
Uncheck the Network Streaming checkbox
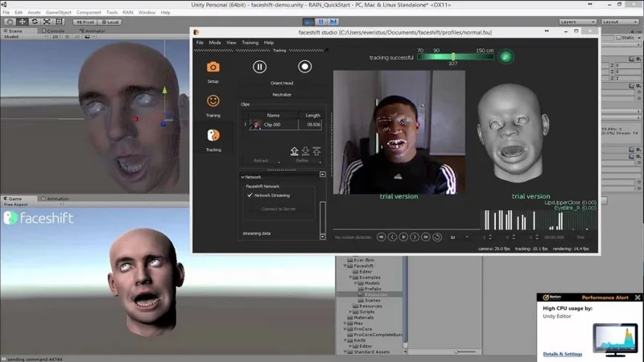point(250,195)
